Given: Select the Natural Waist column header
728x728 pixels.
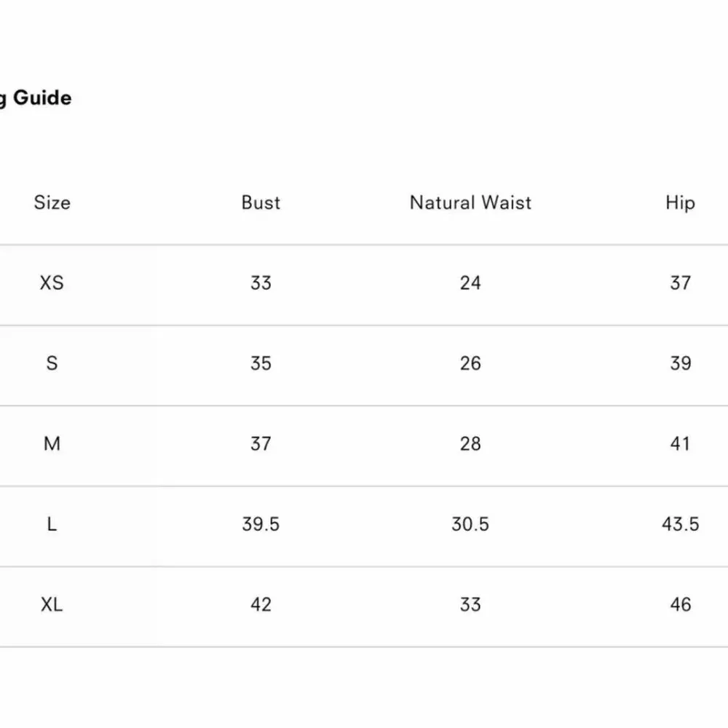Looking at the screenshot, I should pos(470,202).
